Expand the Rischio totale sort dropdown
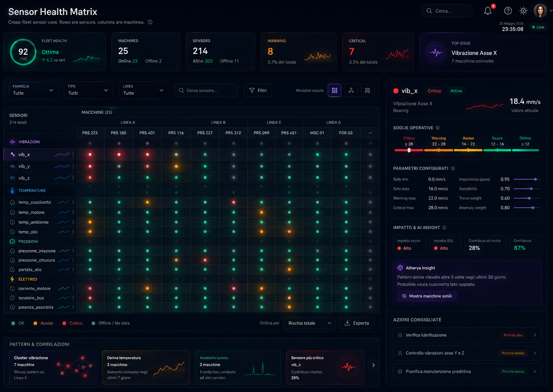The image size is (553, 392). [309, 323]
